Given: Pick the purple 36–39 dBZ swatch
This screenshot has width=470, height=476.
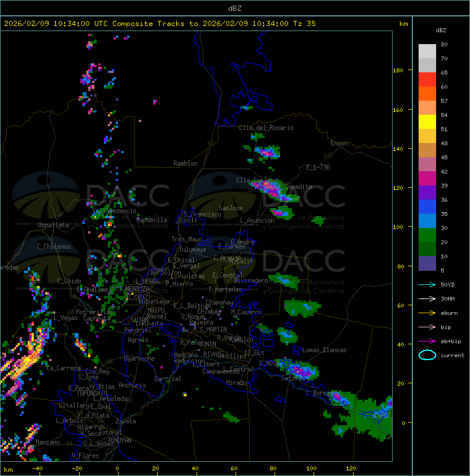Looking at the screenshot, I should [x=427, y=192].
